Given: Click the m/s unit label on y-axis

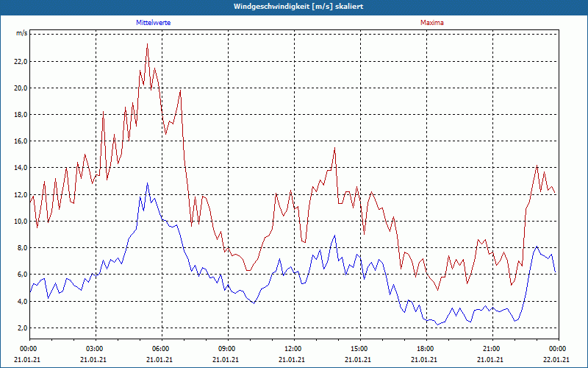Looking at the screenshot, I should [22, 33].
